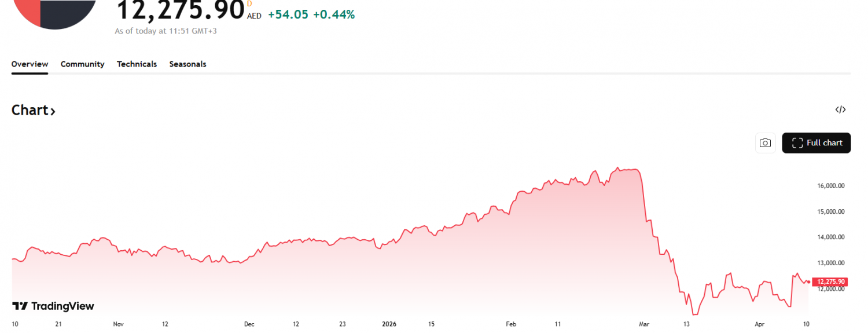Open the embed code icon
868x333 pixels.
[840, 109]
